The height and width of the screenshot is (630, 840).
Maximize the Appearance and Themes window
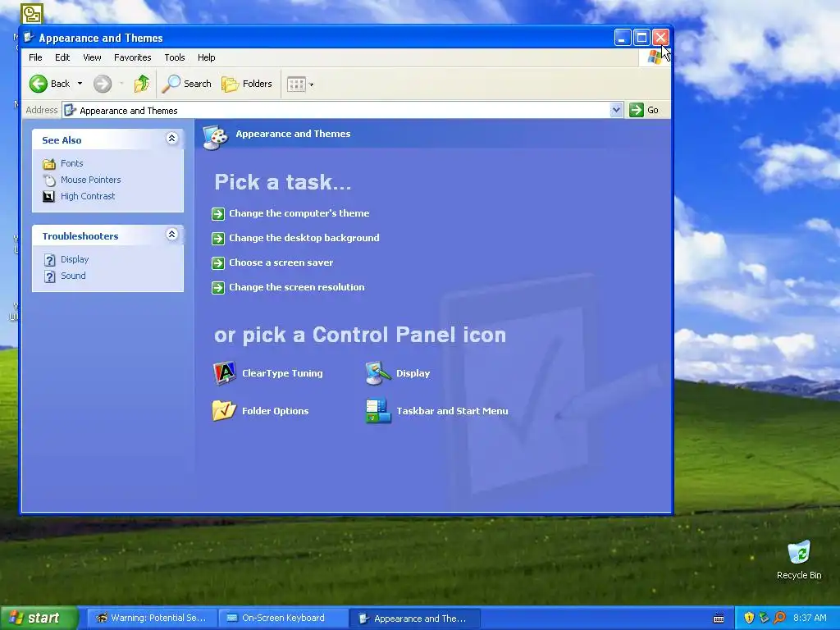click(641, 38)
